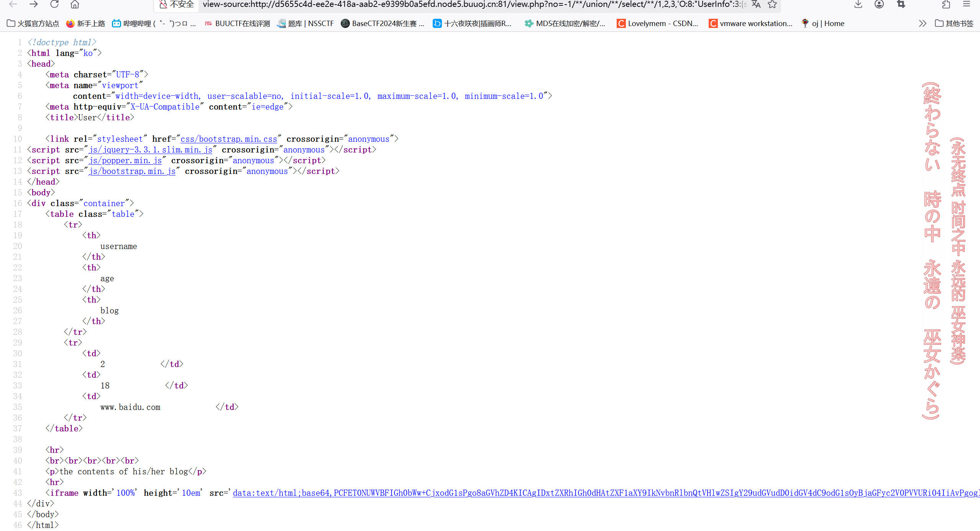The image size is (980, 531).
Task: Go to the browser home page icon
Action: click(x=75, y=4)
